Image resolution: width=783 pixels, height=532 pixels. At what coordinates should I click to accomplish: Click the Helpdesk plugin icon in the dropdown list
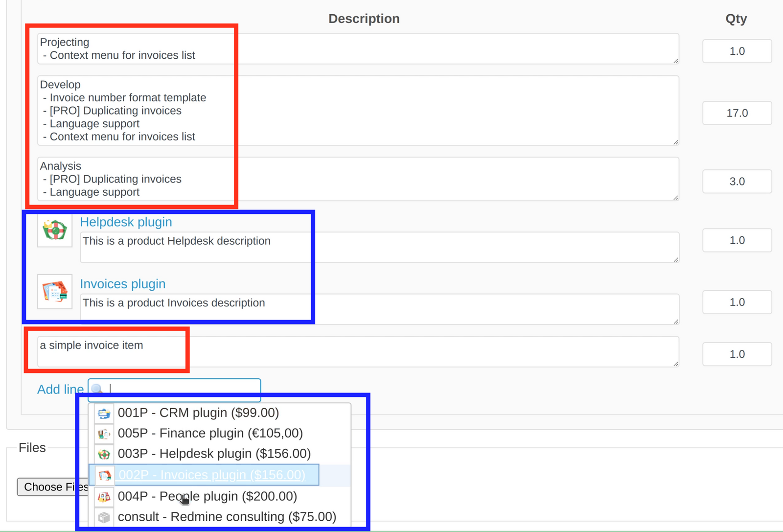pos(104,453)
